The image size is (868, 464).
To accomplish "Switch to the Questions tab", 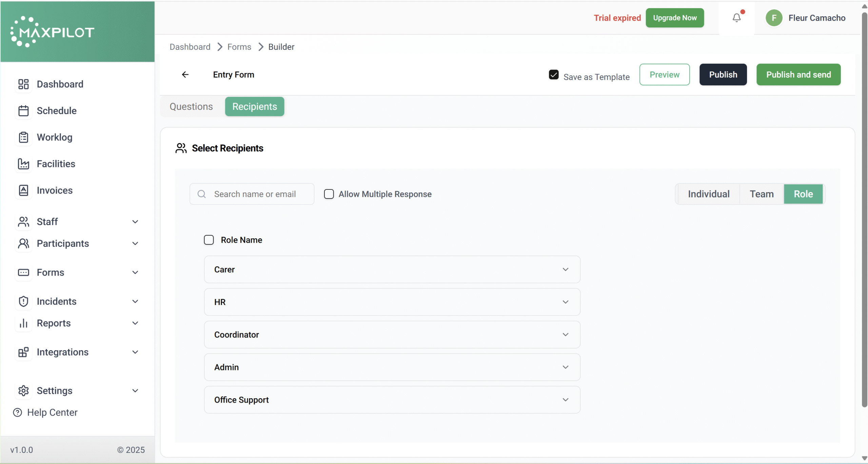I will tap(191, 107).
